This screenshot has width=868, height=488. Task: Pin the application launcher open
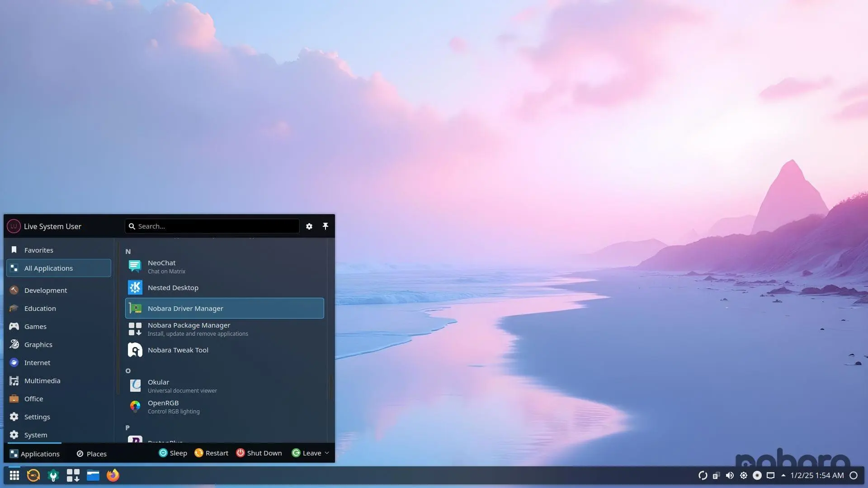coord(325,226)
